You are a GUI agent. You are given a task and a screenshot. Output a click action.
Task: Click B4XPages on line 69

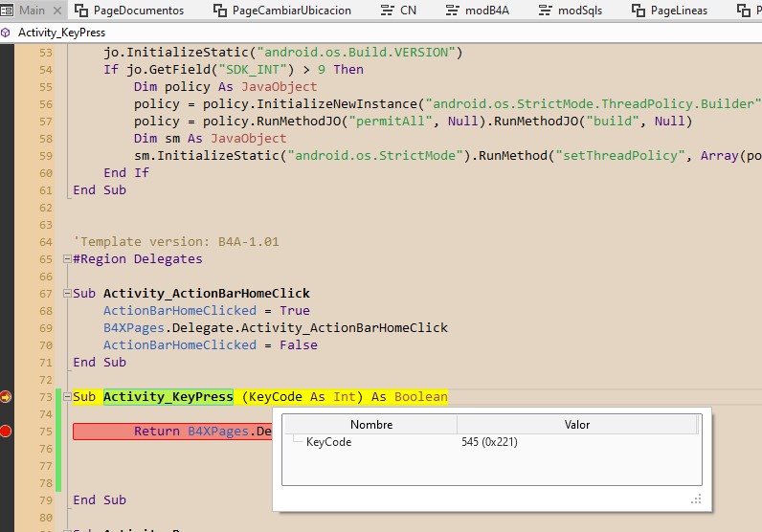click(134, 328)
